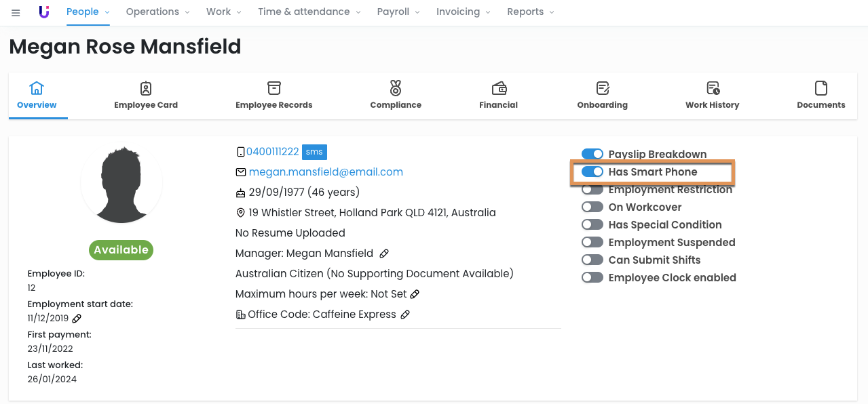Edit the Manager field pencil icon
868x404 pixels.
click(x=384, y=254)
